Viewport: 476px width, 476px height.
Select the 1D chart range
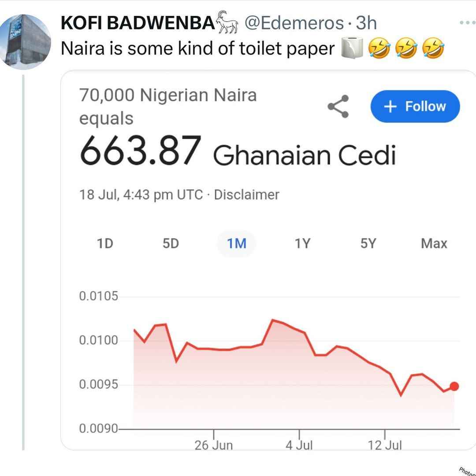pos(105,243)
